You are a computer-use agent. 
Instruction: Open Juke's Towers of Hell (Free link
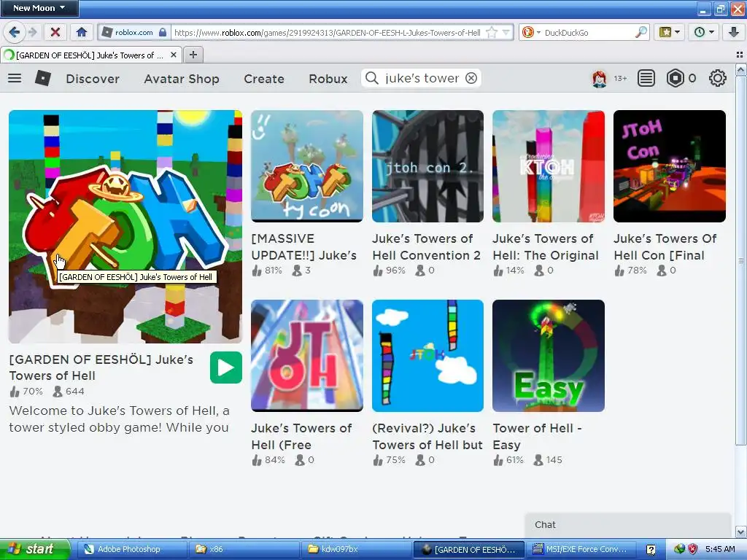[301, 436]
